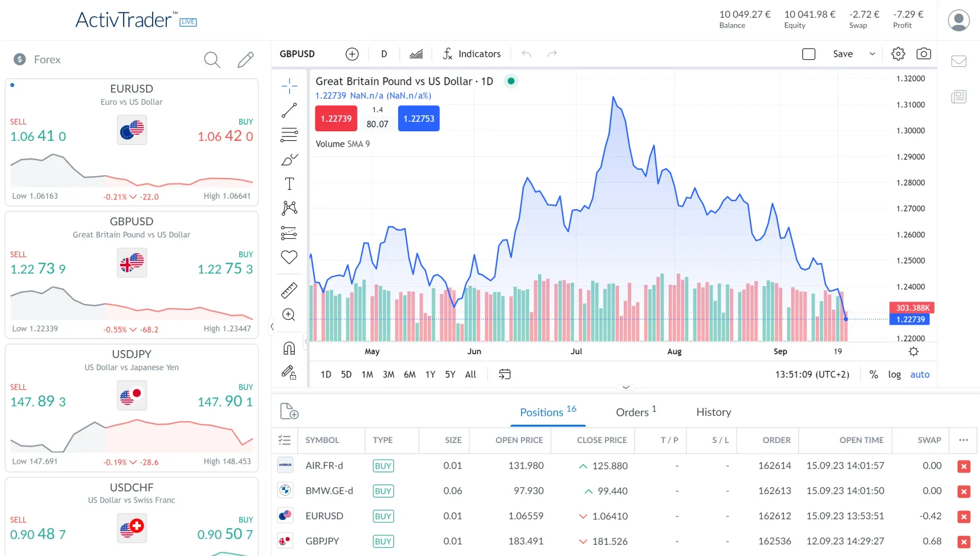Activate the zoom in tool
The width and height of the screenshot is (980, 556).
(289, 315)
